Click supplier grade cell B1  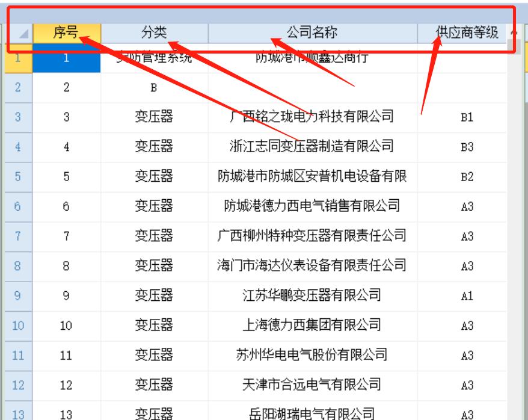pos(462,117)
